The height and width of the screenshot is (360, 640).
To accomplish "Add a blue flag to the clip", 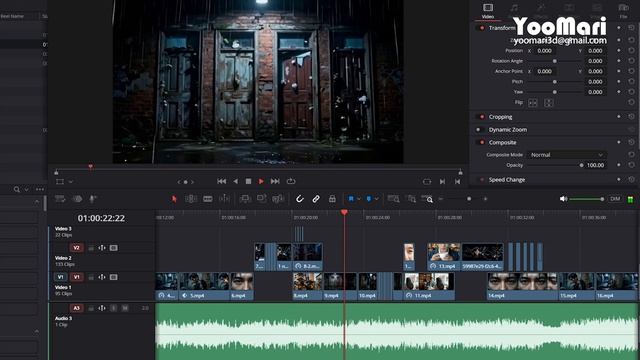I will tap(351, 199).
